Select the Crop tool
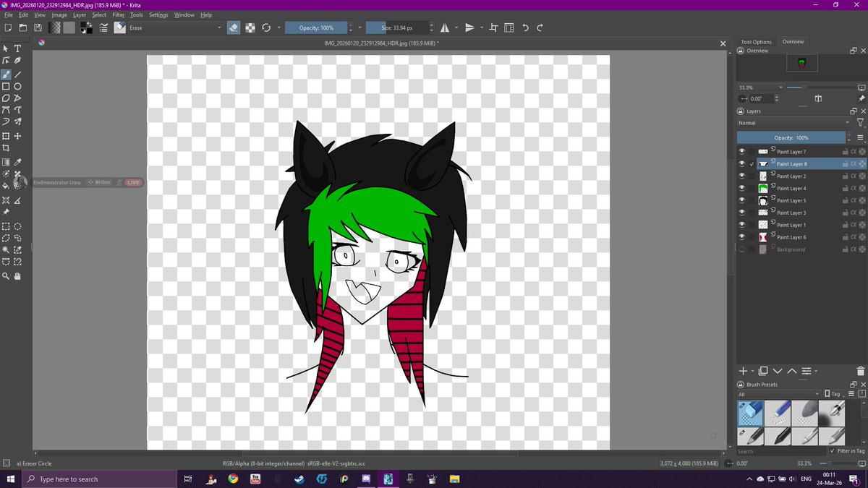The image size is (868, 488). pyautogui.click(x=6, y=147)
